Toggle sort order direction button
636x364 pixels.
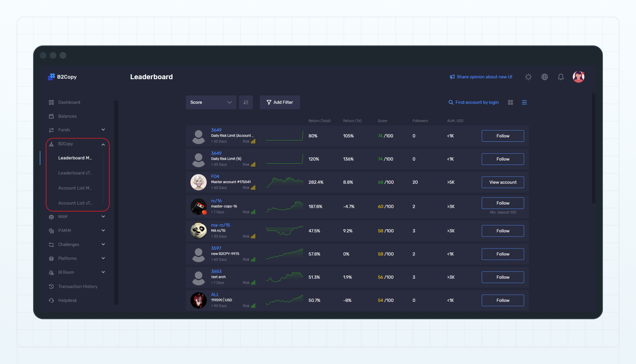(x=246, y=102)
